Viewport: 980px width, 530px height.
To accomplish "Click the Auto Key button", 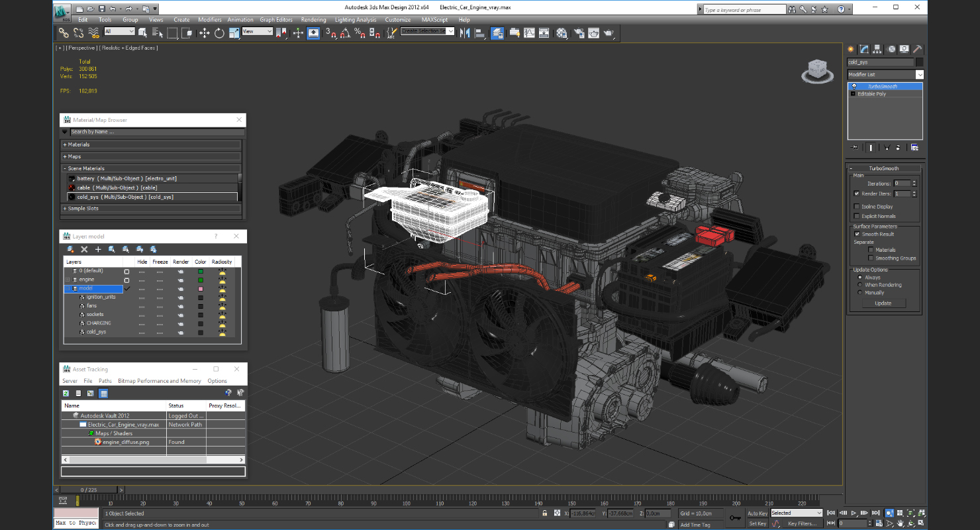I will coord(758,513).
